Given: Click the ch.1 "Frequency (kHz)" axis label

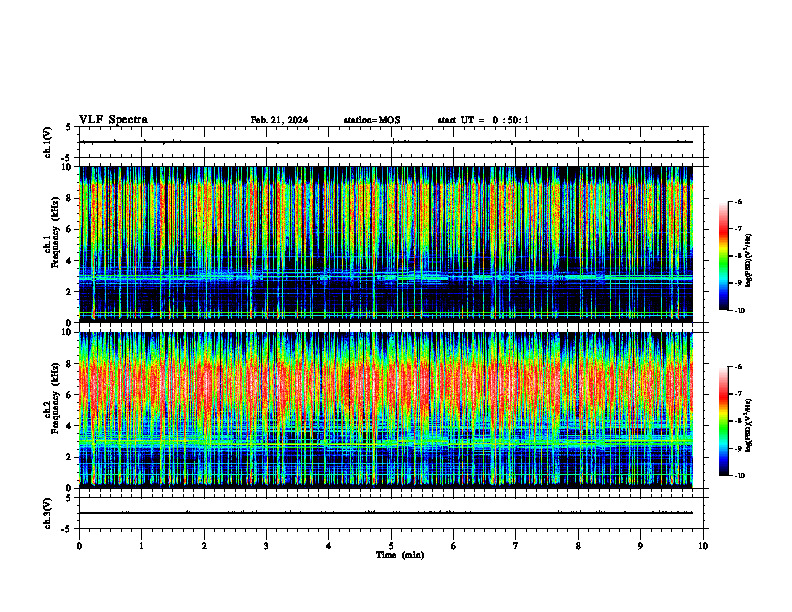Looking at the screenshot, I should [x=55, y=232].
